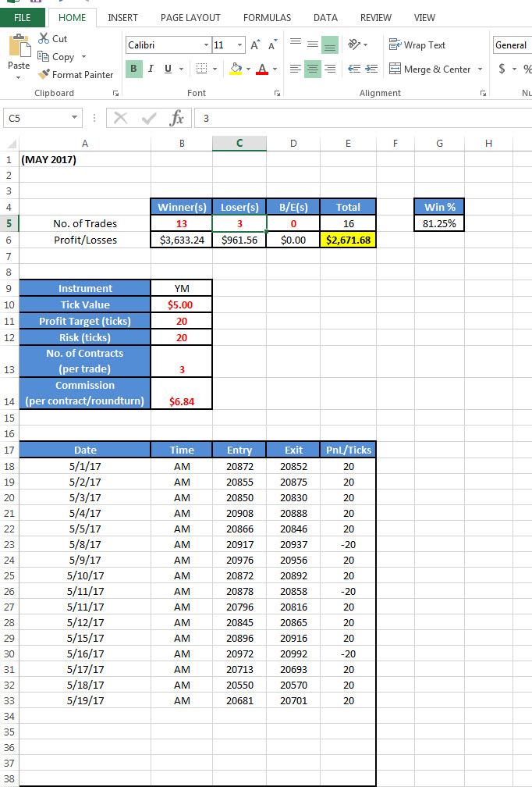The image size is (532, 787).
Task: Align text left
Action: coord(296,69)
